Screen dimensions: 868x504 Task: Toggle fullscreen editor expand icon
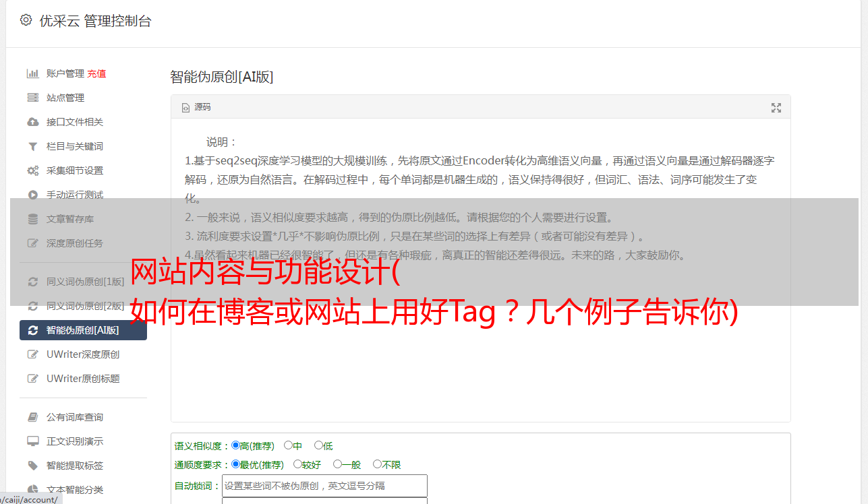tap(776, 108)
